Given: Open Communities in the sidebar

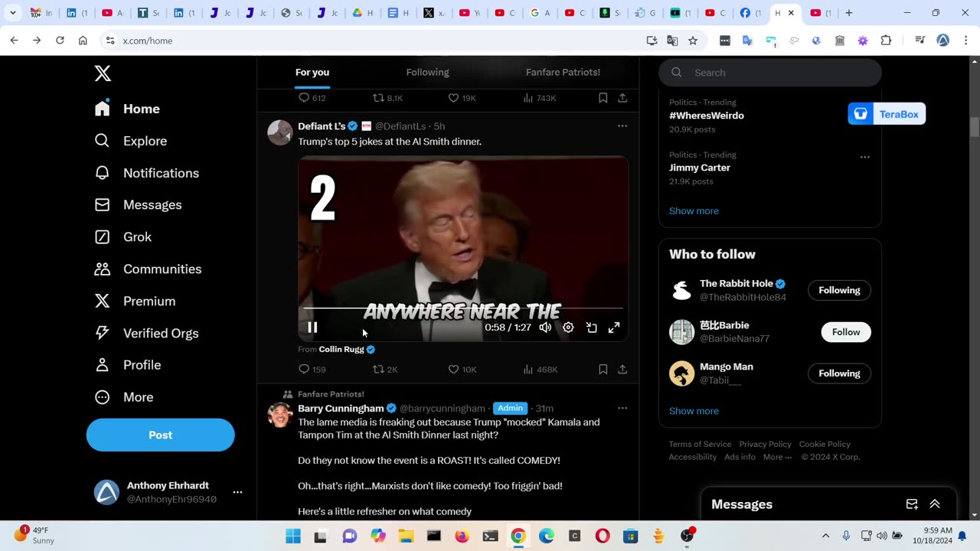Looking at the screenshot, I should pyautogui.click(x=148, y=269).
